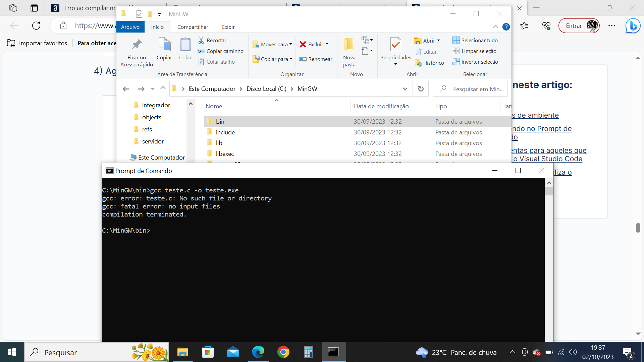The height and width of the screenshot is (362, 644).
Task: Click the Bing chat icon in browser
Action: pyautogui.click(x=633, y=26)
